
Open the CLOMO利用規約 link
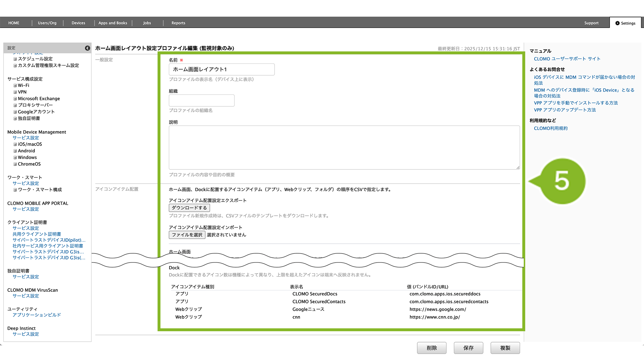point(551,129)
